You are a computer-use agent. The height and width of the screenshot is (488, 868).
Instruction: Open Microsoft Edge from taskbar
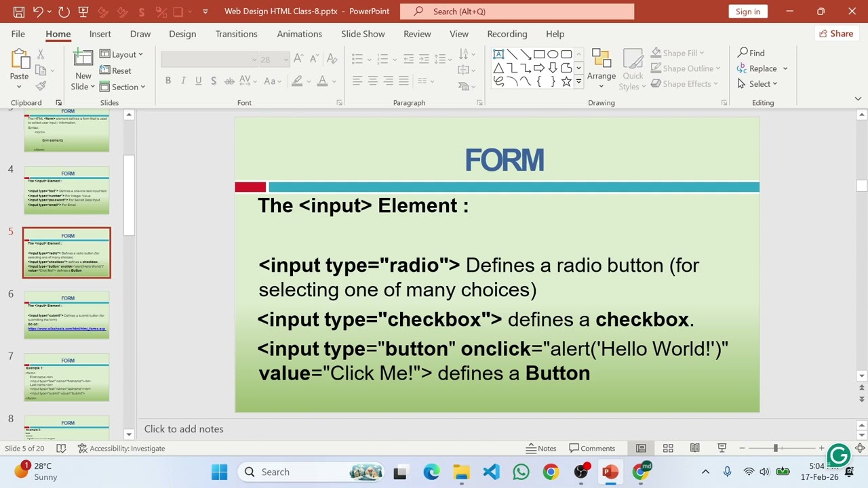(431, 472)
